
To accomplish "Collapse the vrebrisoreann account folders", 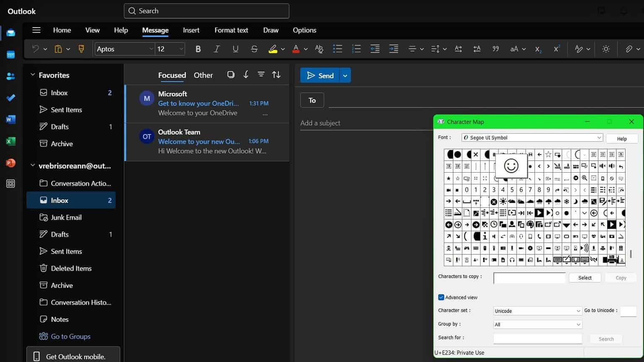I will coord(33,165).
